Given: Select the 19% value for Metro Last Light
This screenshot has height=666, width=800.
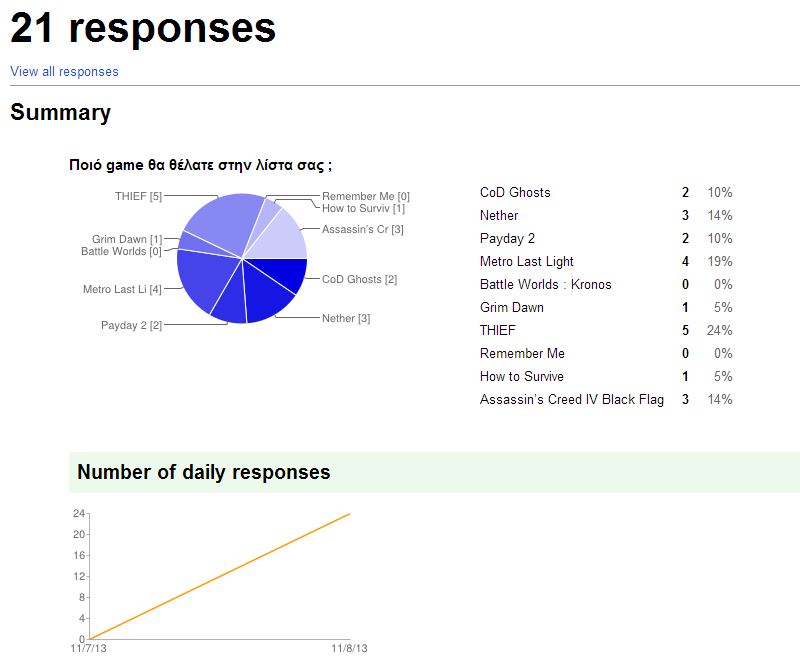Looking at the screenshot, I should click(720, 261).
